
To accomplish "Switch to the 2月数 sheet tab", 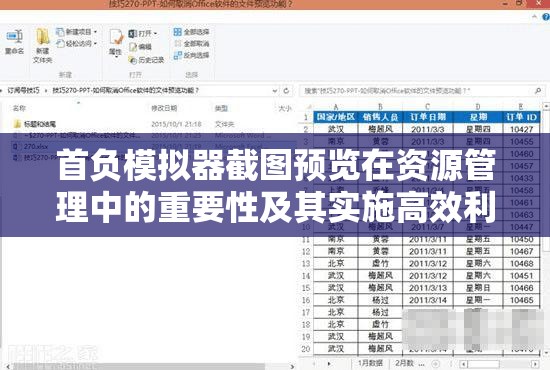I will coord(405,363).
